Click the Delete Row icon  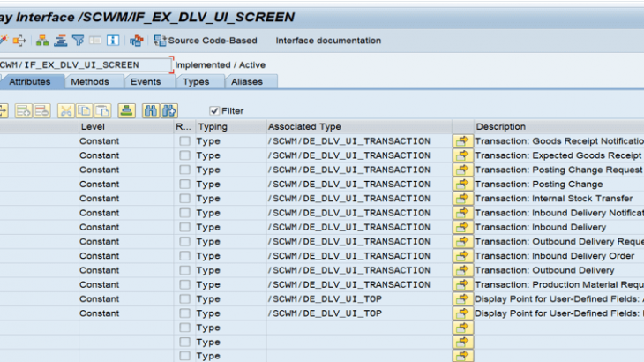41,111
